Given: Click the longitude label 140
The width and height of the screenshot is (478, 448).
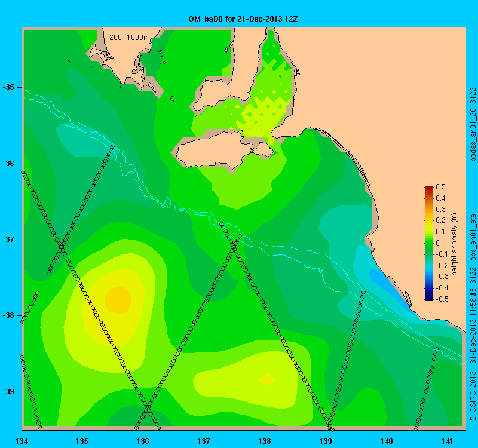Looking at the screenshot, I should tap(387, 441).
